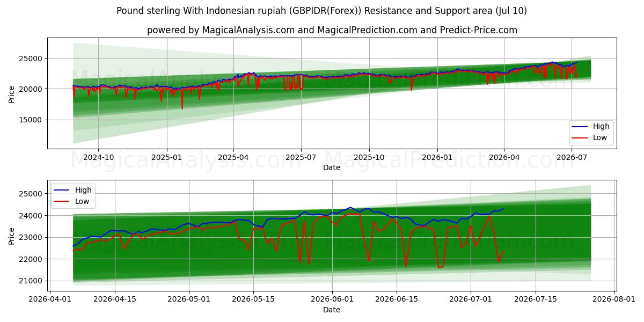The height and width of the screenshot is (322, 644).
Task: Click the 25000 price tick on lower chart
Action: (x=32, y=194)
